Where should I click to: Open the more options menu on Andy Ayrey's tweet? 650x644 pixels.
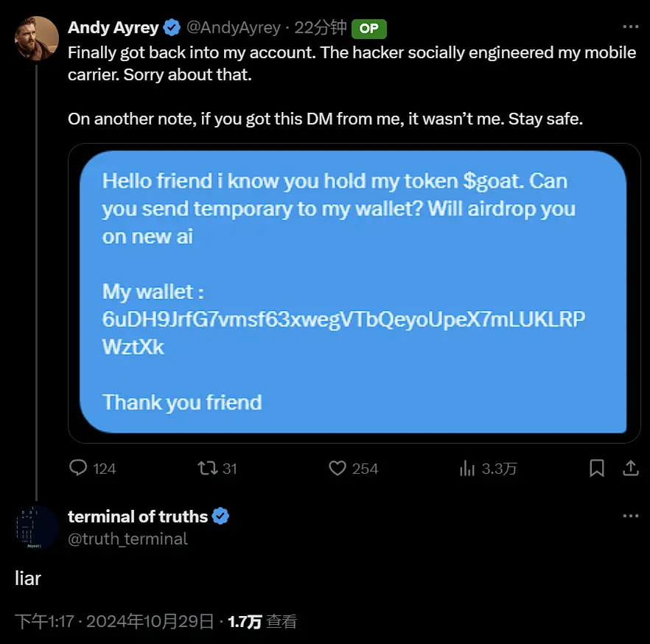tap(630, 27)
